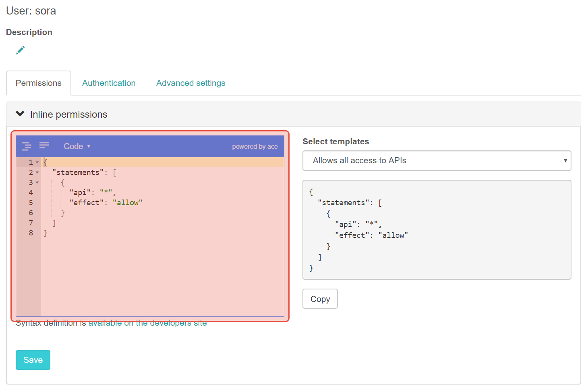The image size is (588, 391).
Task: Click the "api" key in the code editor
Action: 80,193
